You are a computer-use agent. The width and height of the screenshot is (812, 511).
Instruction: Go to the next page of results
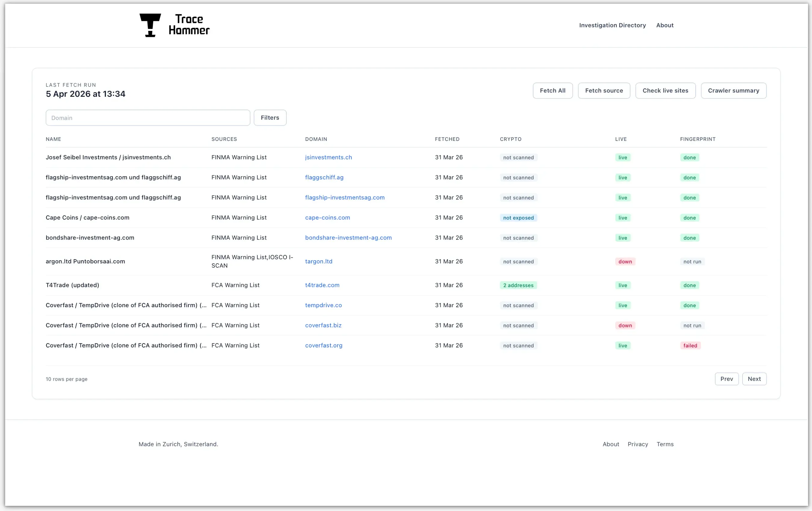(x=754, y=379)
